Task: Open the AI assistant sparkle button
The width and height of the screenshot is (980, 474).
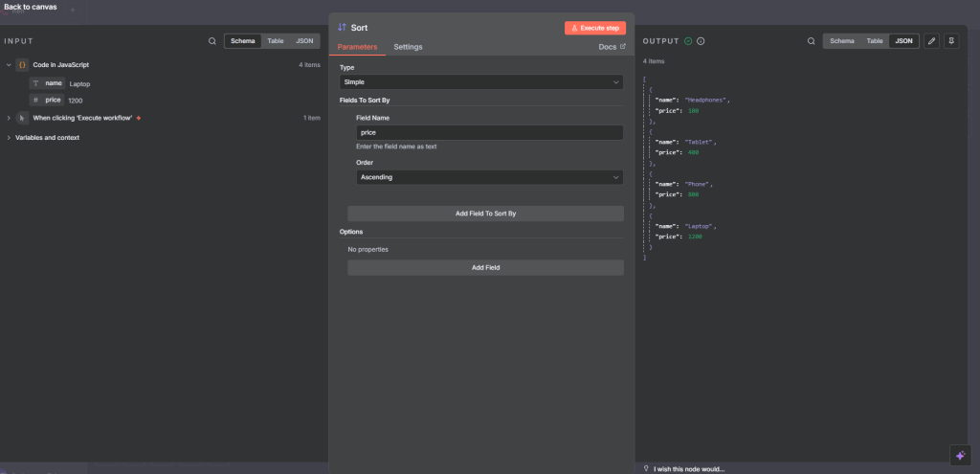Action: 960,455
